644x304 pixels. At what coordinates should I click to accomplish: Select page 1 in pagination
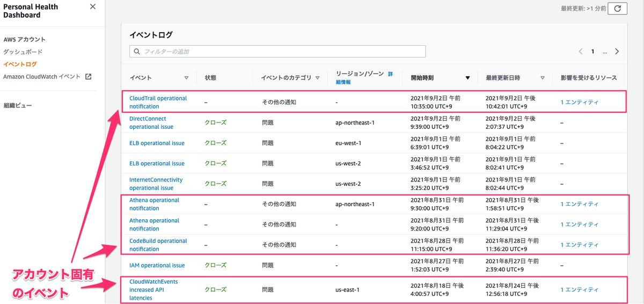[593, 52]
